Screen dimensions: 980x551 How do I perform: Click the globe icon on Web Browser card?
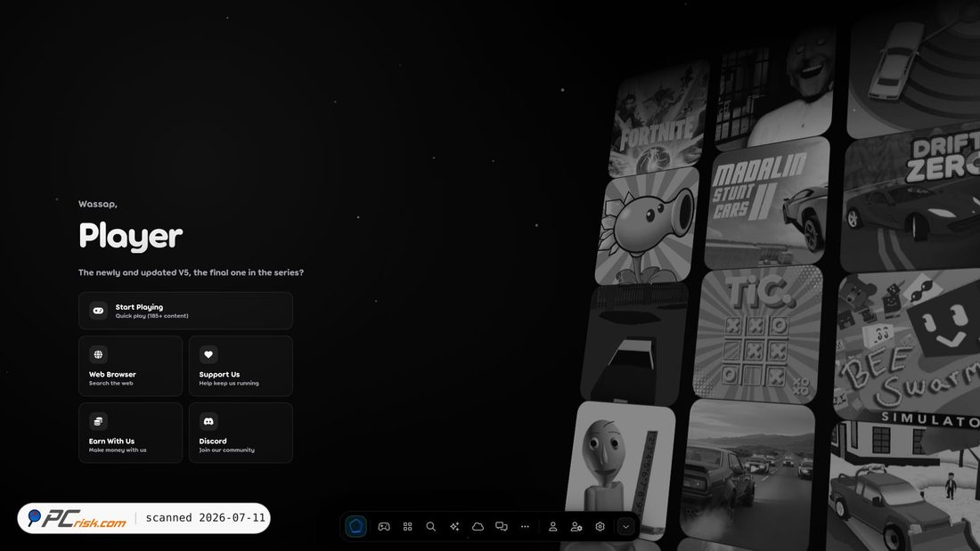[98, 354]
